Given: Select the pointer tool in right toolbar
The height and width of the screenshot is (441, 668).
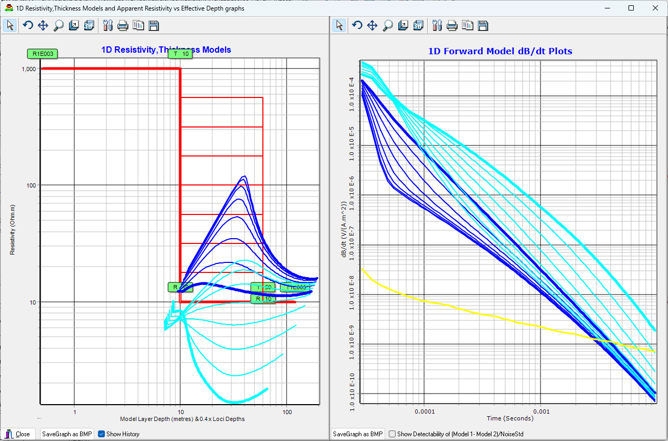Looking at the screenshot, I should tap(339, 26).
